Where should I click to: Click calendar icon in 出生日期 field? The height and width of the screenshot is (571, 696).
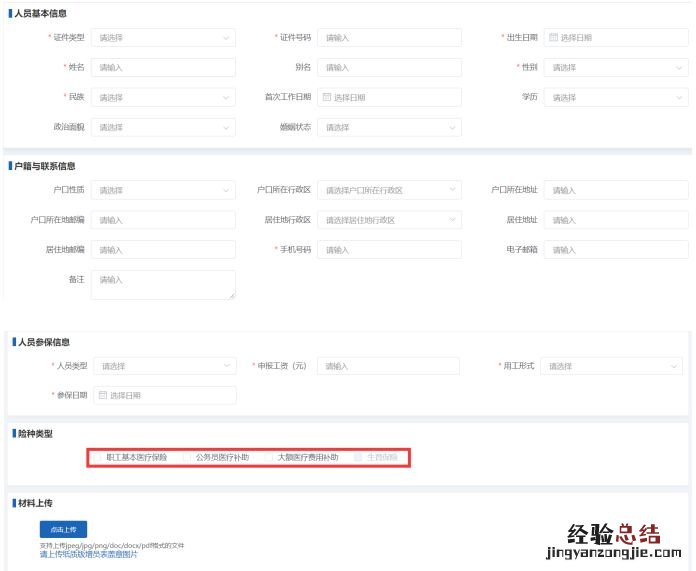pos(553,38)
